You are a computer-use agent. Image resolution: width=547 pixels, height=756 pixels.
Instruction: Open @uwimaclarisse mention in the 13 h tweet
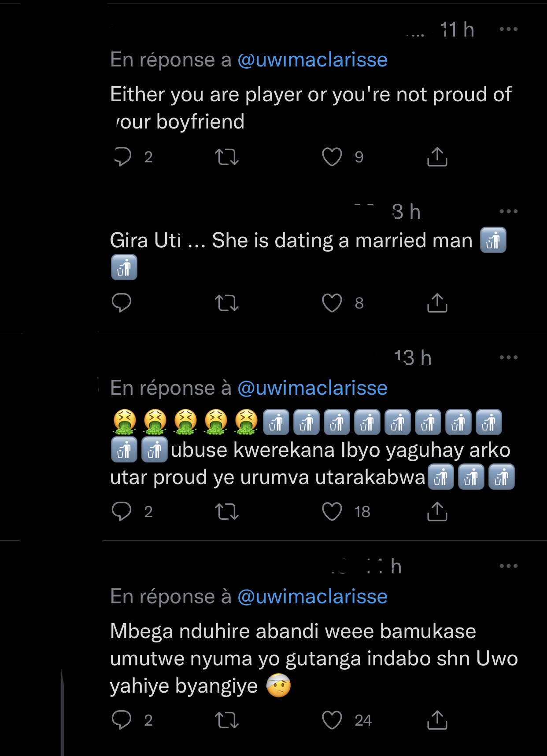tap(312, 388)
